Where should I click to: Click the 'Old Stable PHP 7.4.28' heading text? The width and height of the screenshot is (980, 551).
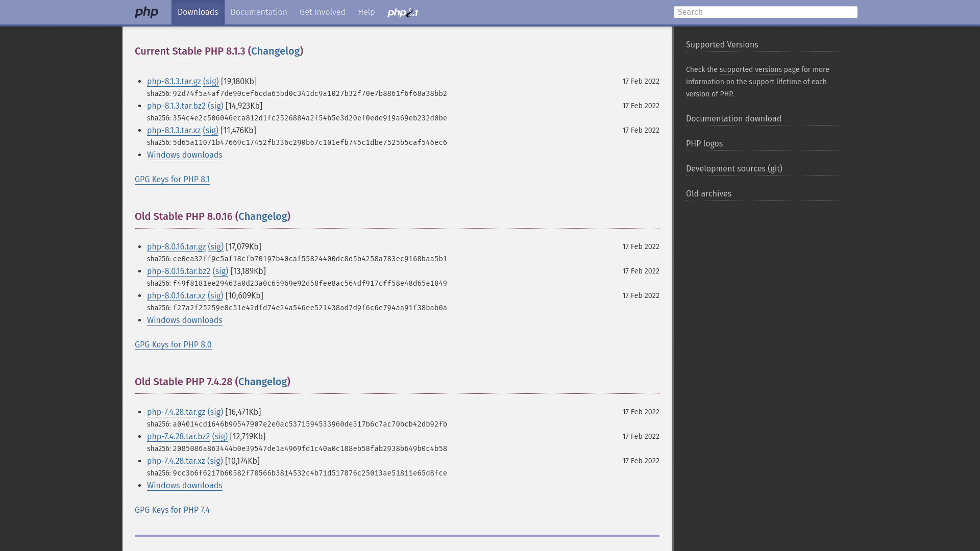click(184, 382)
